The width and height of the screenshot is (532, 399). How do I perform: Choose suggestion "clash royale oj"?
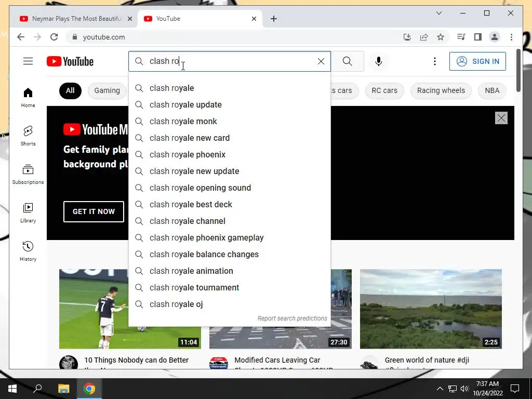(229, 304)
